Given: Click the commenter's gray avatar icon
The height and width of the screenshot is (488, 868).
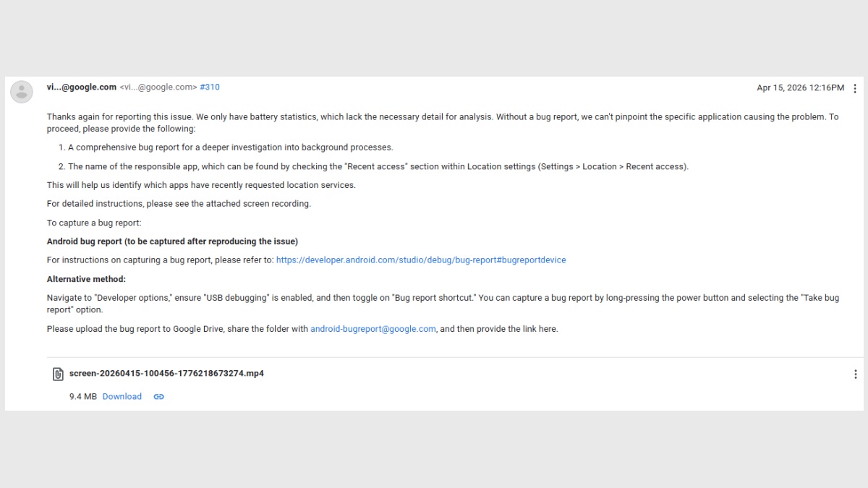Looking at the screenshot, I should pos(22,91).
